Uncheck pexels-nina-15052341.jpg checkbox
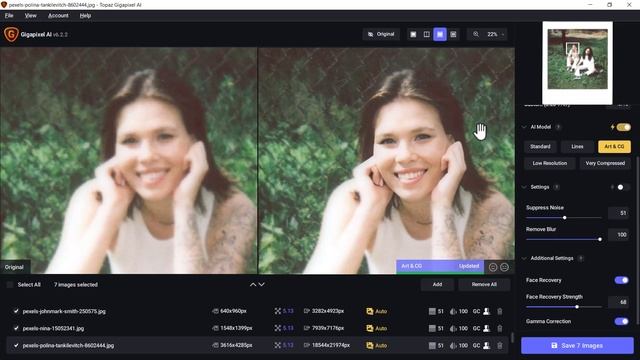Image resolution: width=640 pixels, height=360 pixels. (x=16, y=328)
